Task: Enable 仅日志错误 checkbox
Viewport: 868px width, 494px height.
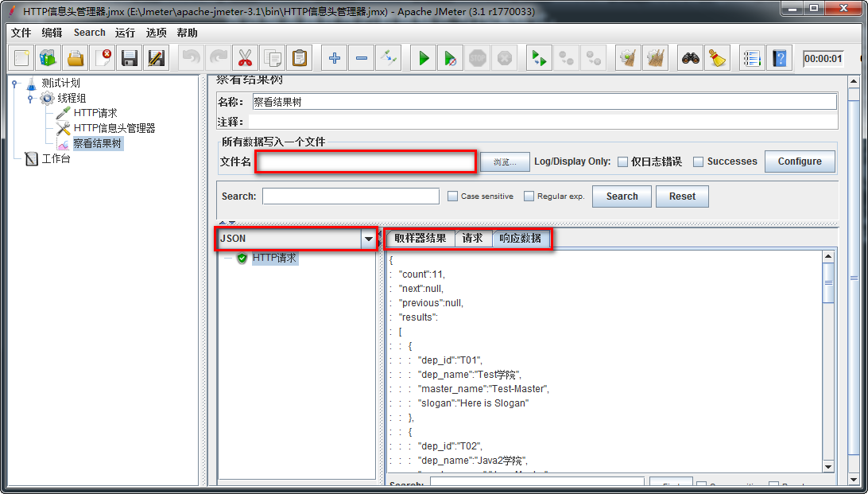Action: 622,161
